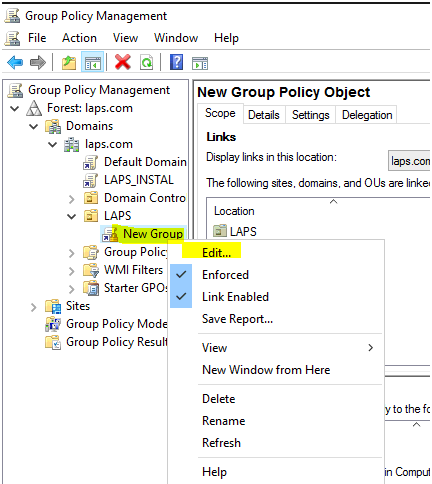The height and width of the screenshot is (484, 432).
Task: Choose New Window from Here
Action: 276,370
